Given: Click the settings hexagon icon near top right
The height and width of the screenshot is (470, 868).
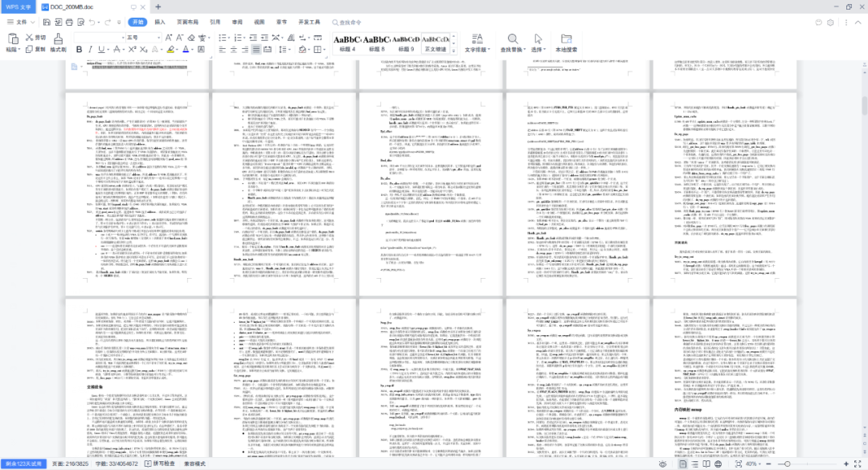Looking at the screenshot, I should coord(830,22).
